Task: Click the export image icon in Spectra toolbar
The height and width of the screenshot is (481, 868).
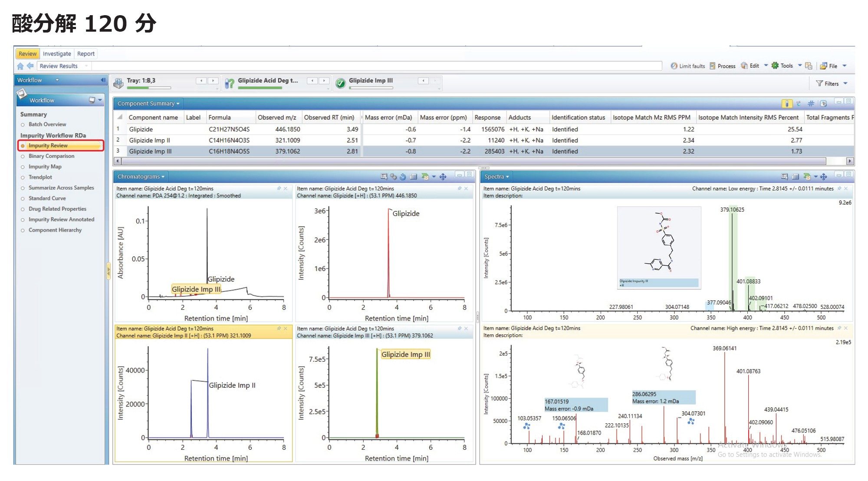Action: [x=807, y=177]
